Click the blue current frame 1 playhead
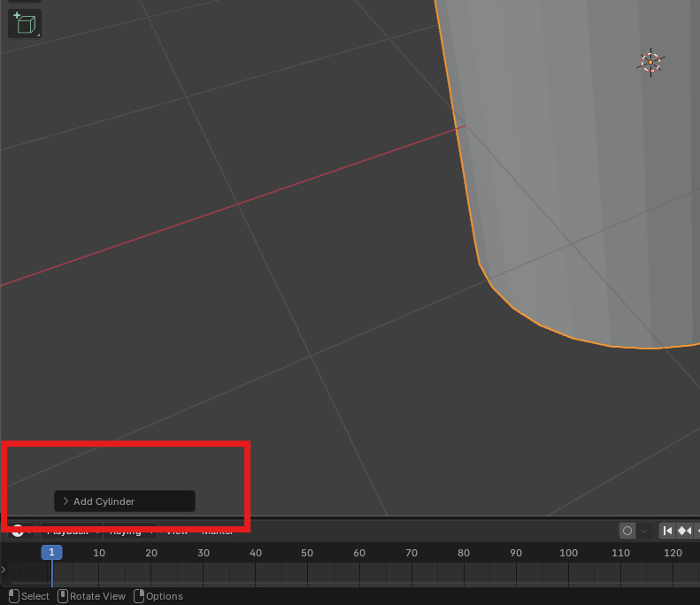The height and width of the screenshot is (605, 700). (52, 553)
